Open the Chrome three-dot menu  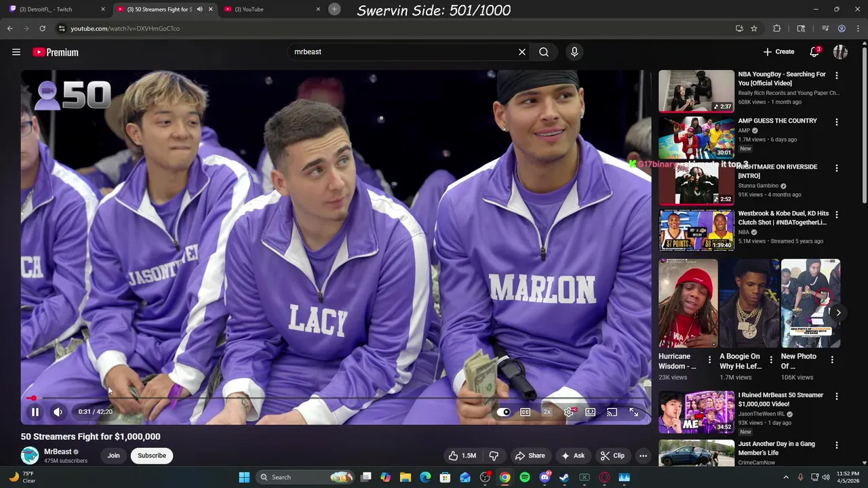point(859,28)
